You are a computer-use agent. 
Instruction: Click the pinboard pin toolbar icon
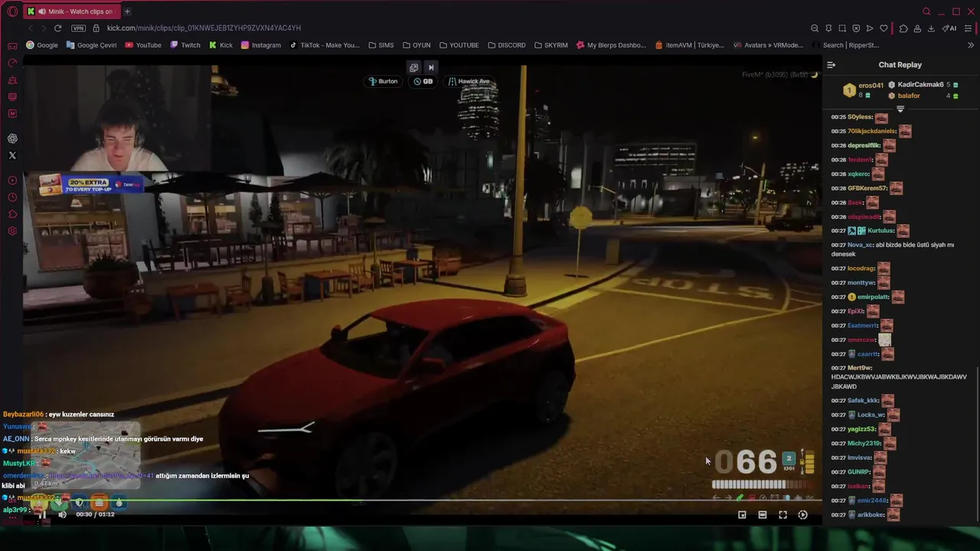(828, 28)
